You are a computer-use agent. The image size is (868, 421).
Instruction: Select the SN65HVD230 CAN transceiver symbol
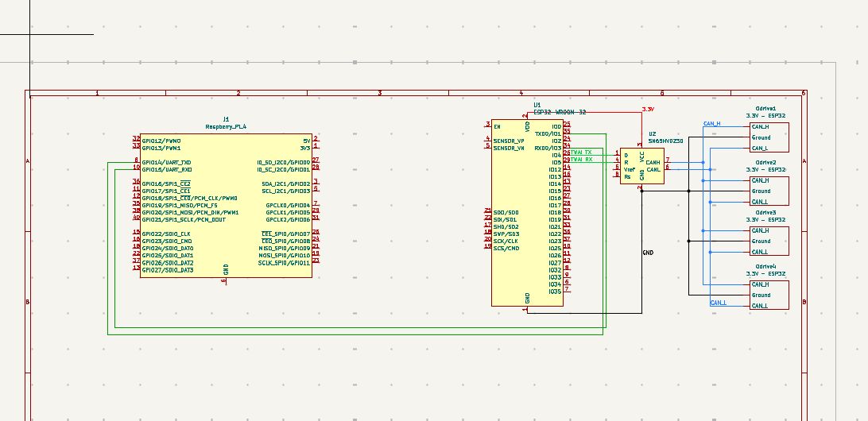pyautogui.click(x=641, y=167)
